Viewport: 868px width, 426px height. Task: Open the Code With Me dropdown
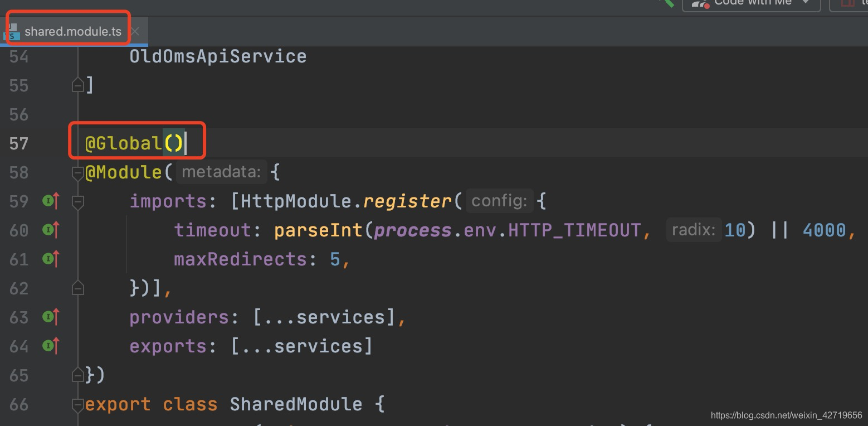pyautogui.click(x=751, y=3)
